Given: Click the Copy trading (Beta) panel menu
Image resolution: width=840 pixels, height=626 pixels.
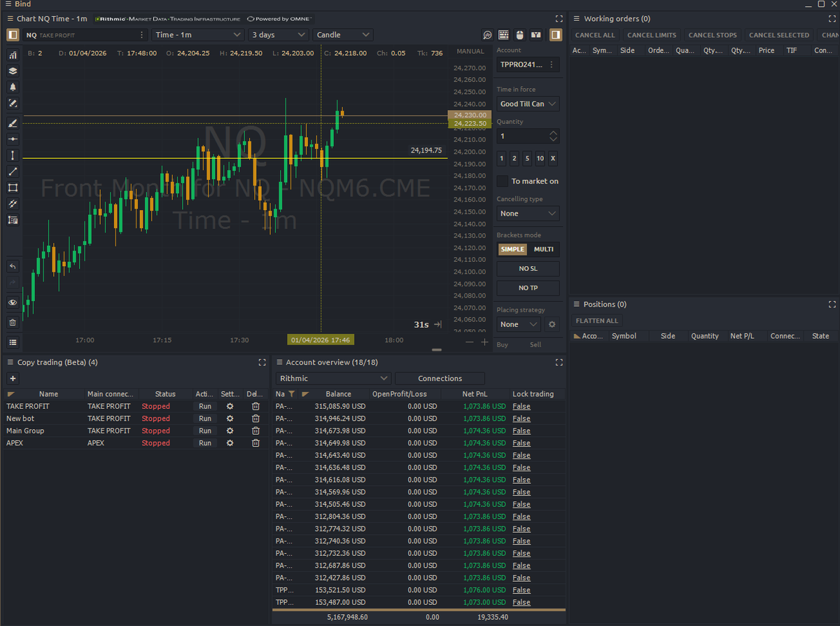Looking at the screenshot, I should click(10, 362).
